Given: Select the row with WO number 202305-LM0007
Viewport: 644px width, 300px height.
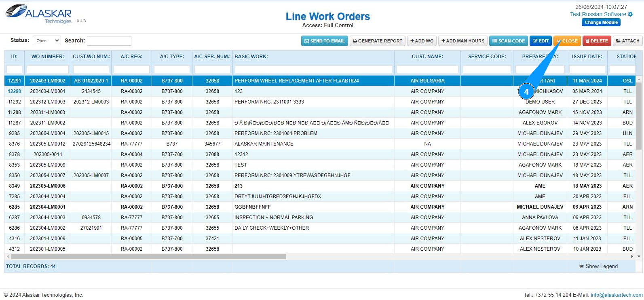Looking at the screenshot, I should [320, 175].
